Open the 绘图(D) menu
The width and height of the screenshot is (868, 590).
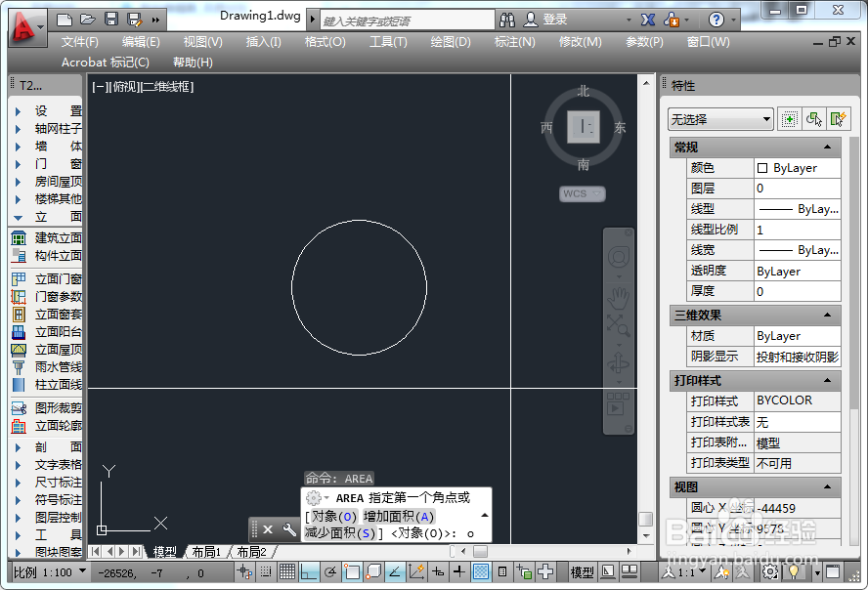point(451,42)
